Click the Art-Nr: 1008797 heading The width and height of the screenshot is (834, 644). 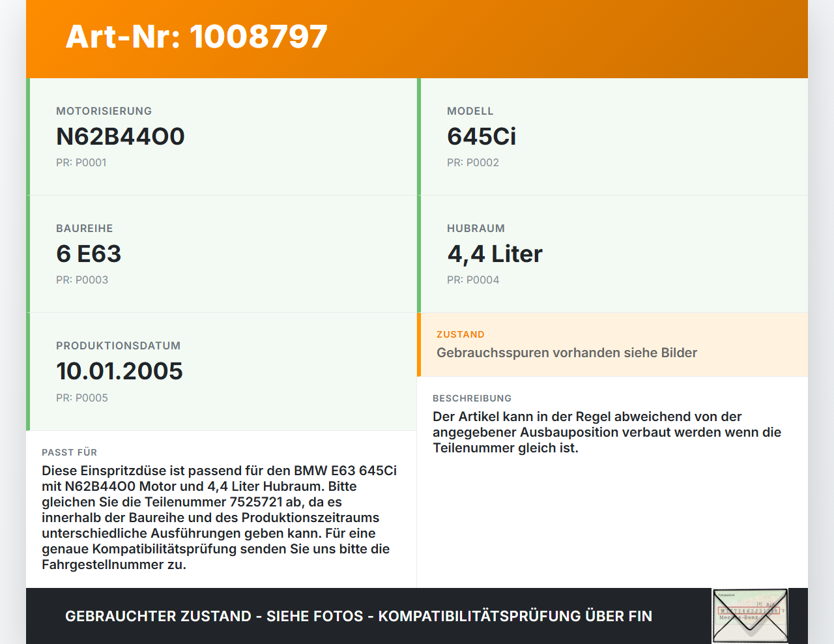(196, 37)
